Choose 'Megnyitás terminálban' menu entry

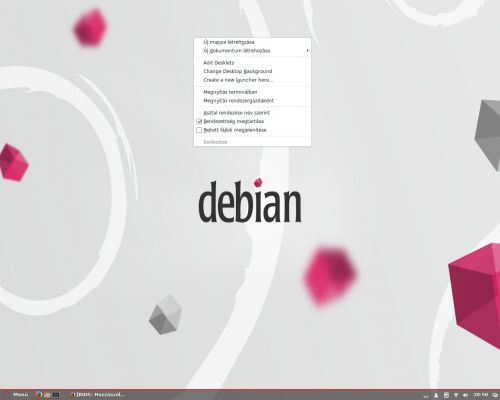(x=252, y=92)
